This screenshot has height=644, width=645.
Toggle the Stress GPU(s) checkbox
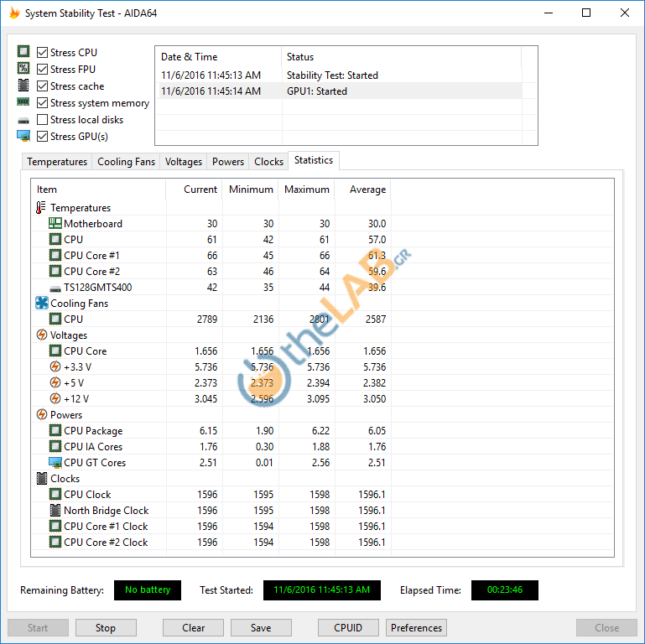tap(43, 136)
